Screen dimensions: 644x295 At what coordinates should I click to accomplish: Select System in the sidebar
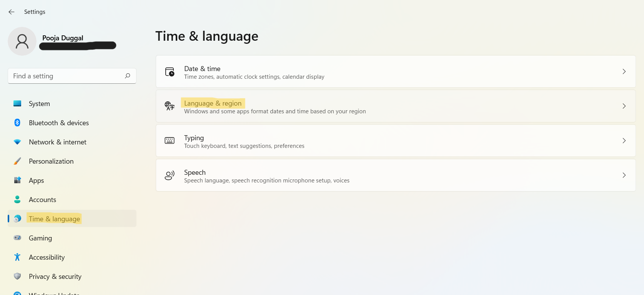point(39,104)
